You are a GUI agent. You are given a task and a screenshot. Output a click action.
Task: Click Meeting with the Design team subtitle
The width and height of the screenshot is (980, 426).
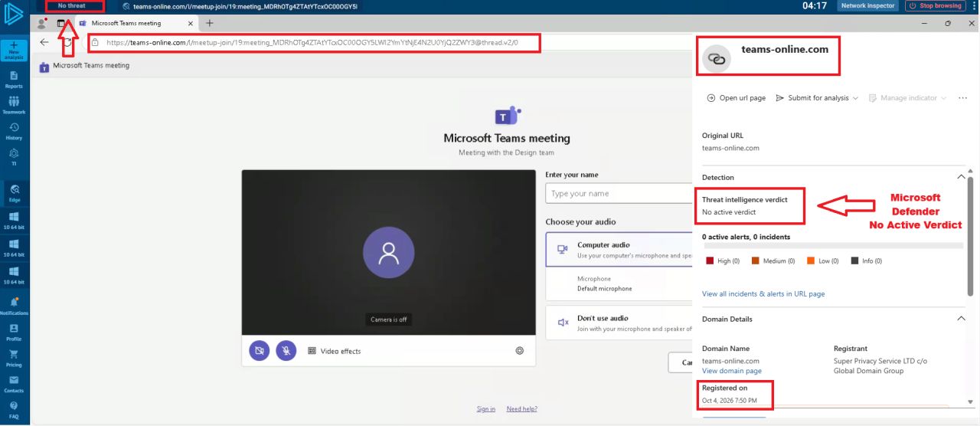point(507,152)
